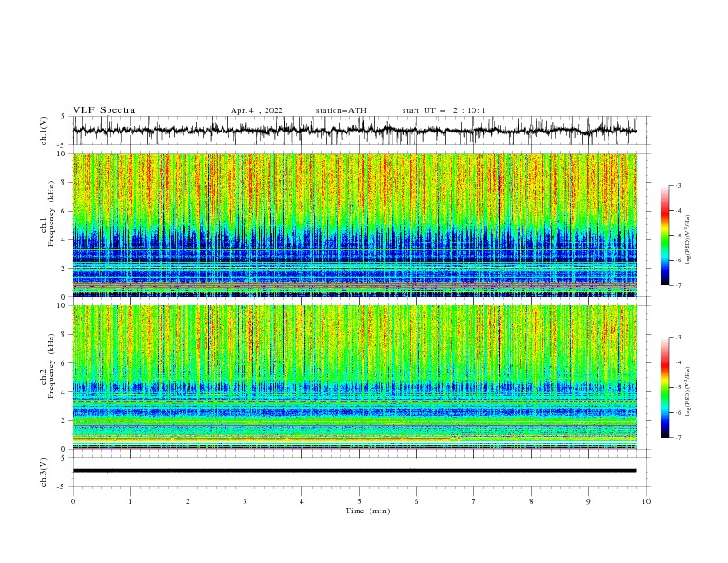Click the "2" kHz tick on ch.2 frequency axis
The image size is (728, 563).
pos(63,420)
